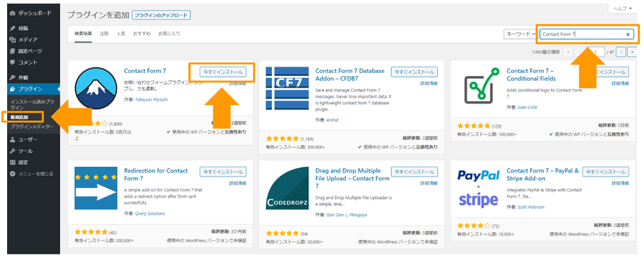Screen dimensions: 644x259
Task: Open the キーワード search type dropdown
Action: click(x=521, y=34)
